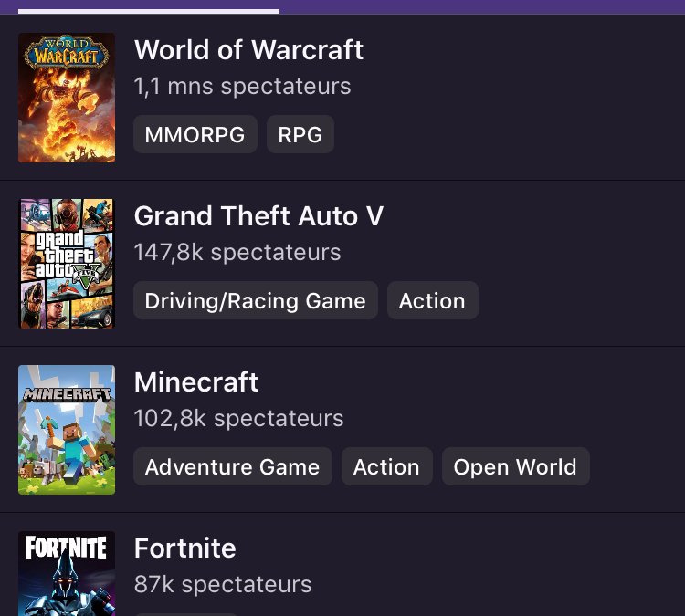Viewport: 685px width, 616px height.
Task: Select the World of Warcraft title
Action: (248, 50)
